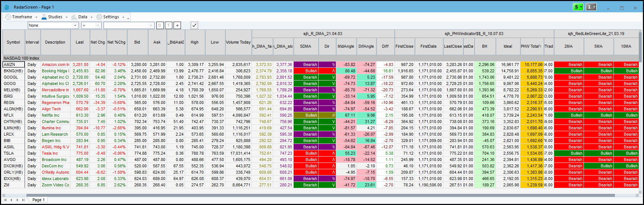The height and width of the screenshot is (205, 644).
Task: Click the Netflix Inc description cell
Action: point(55,115)
